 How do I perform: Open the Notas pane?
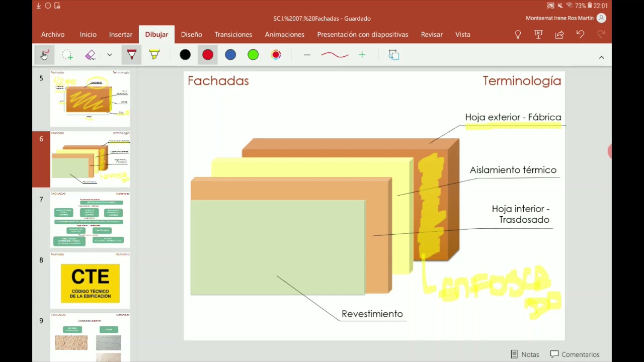tap(525, 354)
